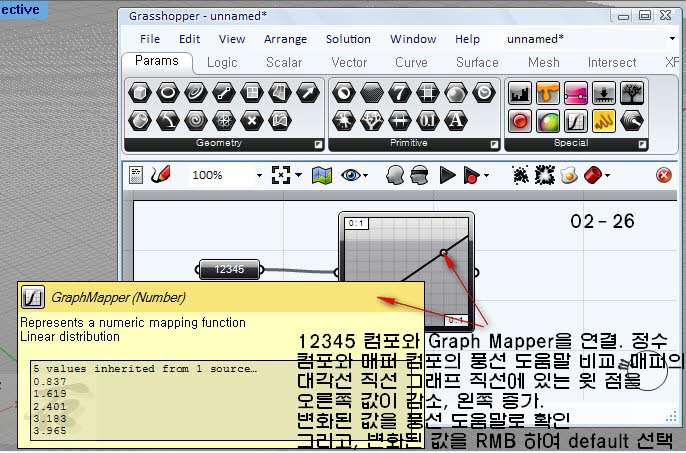Select the String (A) parameter icon

coord(455,120)
